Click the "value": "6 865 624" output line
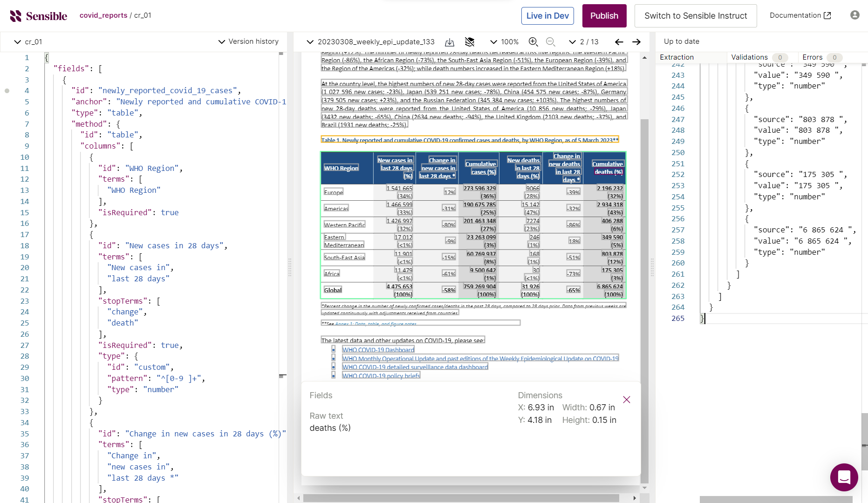This screenshot has width=868, height=503. (802, 241)
